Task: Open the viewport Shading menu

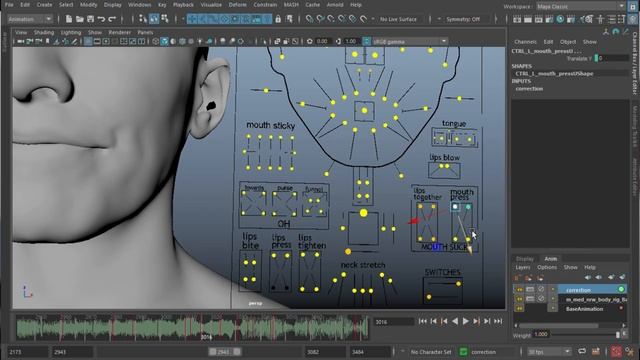Action: click(x=44, y=32)
